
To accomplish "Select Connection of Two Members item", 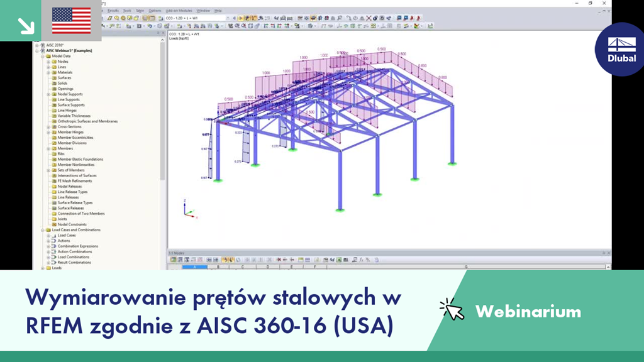I will (x=81, y=214).
